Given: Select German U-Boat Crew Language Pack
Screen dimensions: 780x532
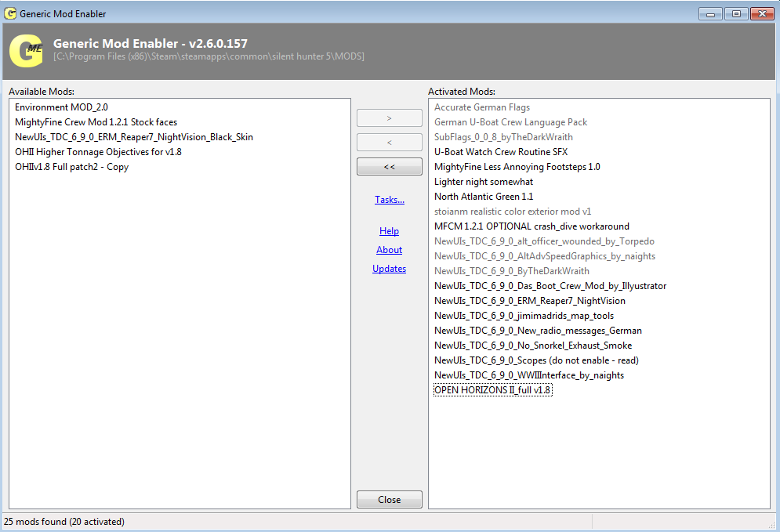Looking at the screenshot, I should coord(510,122).
